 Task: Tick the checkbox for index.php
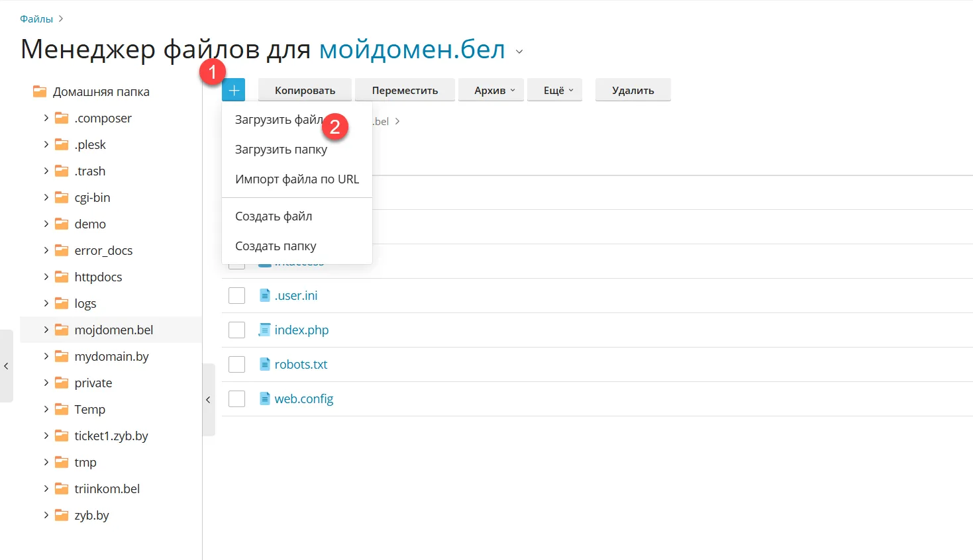tap(236, 330)
